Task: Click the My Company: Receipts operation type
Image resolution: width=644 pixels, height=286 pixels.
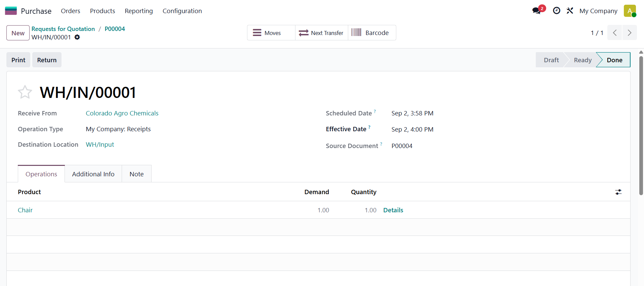Action: [x=118, y=129]
